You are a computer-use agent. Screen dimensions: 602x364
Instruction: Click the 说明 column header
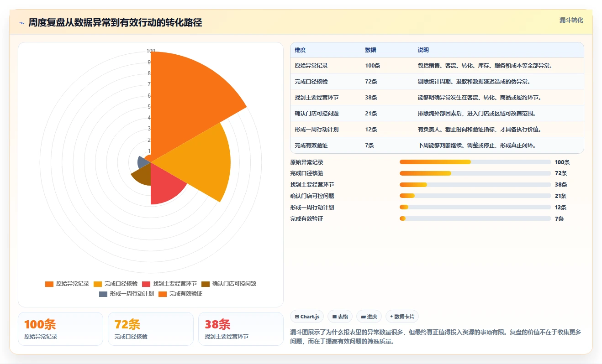coord(423,50)
